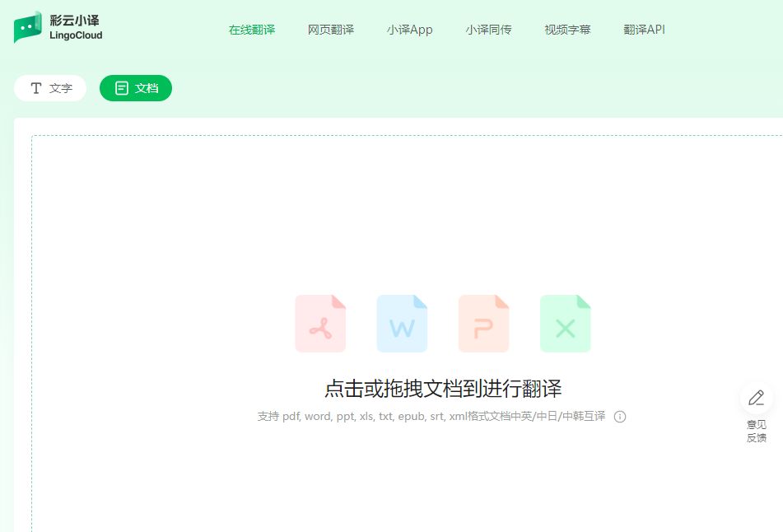Image resolution: width=783 pixels, height=532 pixels.
Task: Click the Word document file icon
Action: pyautogui.click(x=402, y=323)
